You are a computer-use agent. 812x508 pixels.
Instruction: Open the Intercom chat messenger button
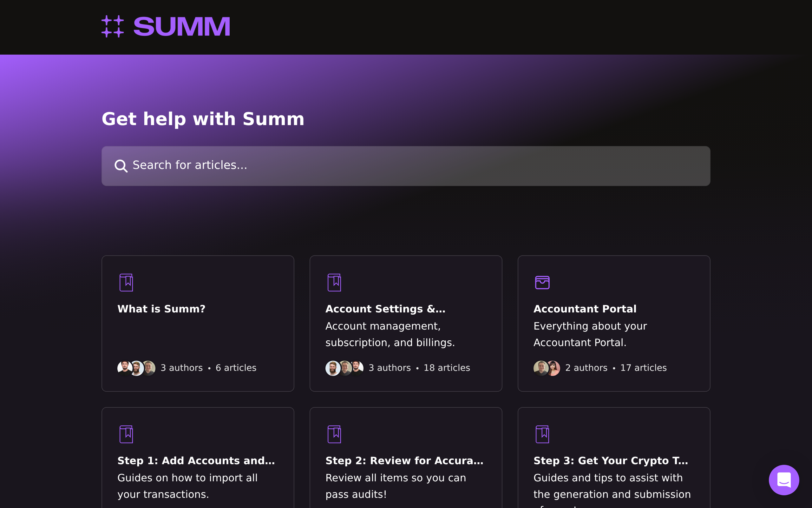784,480
